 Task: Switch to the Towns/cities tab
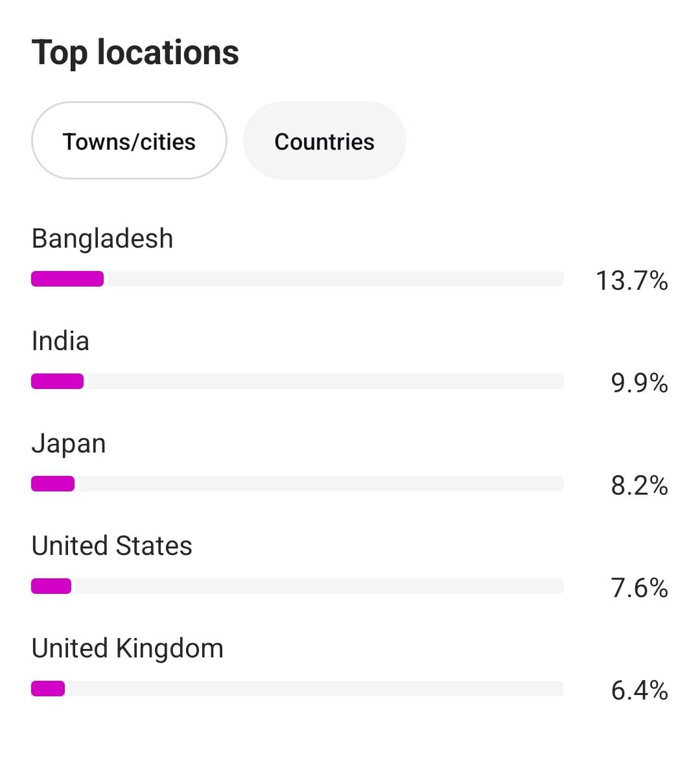(129, 141)
